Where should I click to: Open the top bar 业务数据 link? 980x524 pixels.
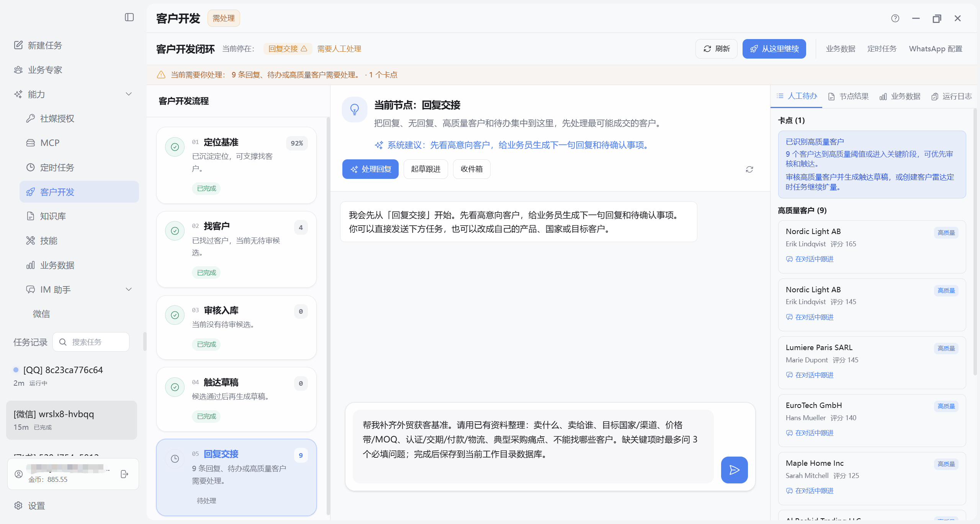click(840, 49)
